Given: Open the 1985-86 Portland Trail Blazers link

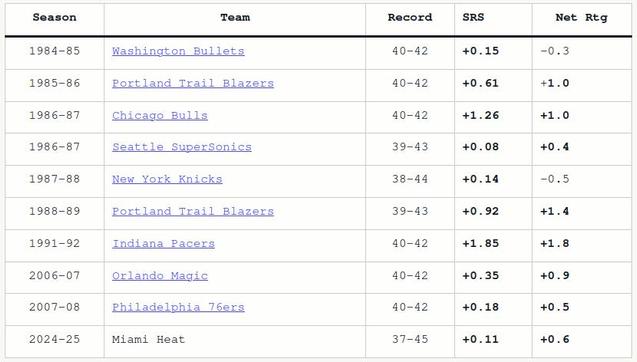Looking at the screenshot, I should pos(193,83).
